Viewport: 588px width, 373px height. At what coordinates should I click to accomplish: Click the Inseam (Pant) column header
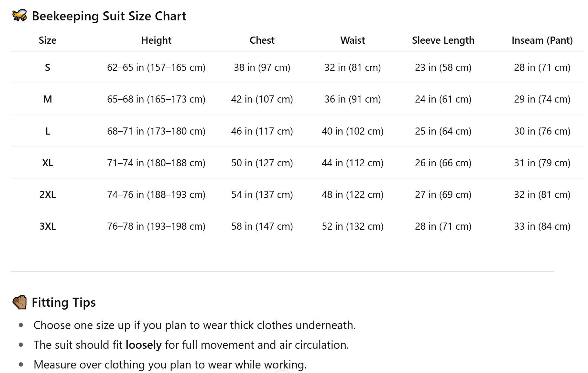(542, 40)
